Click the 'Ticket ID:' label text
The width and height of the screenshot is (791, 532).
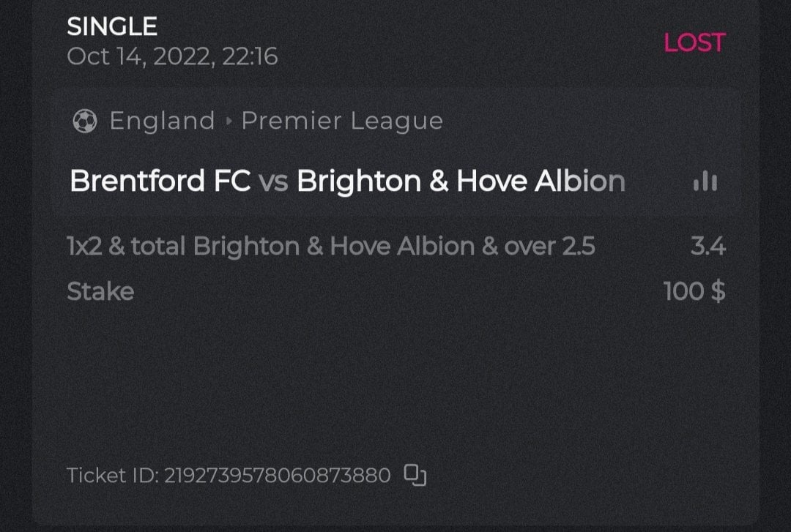click(113, 476)
